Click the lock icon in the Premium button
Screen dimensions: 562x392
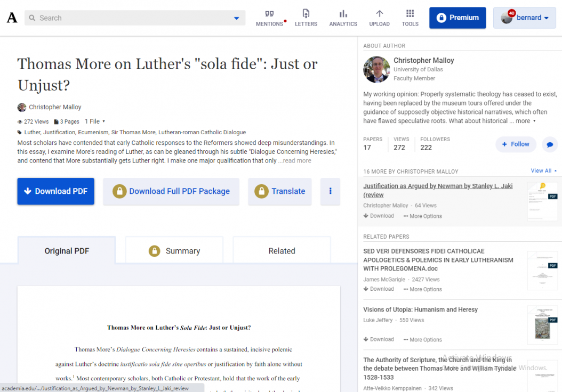441,18
